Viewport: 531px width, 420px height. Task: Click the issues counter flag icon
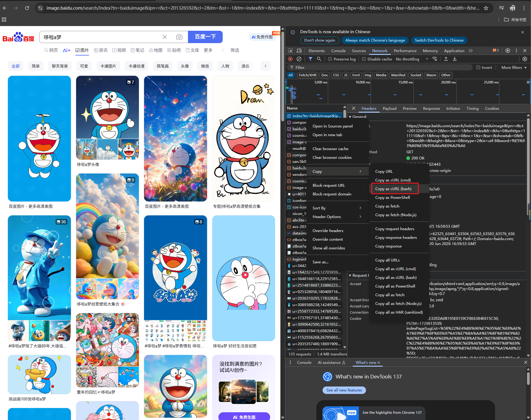(496, 51)
